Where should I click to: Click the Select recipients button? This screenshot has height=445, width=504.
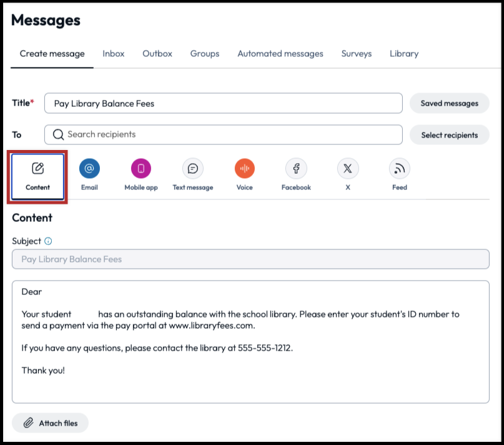click(449, 134)
